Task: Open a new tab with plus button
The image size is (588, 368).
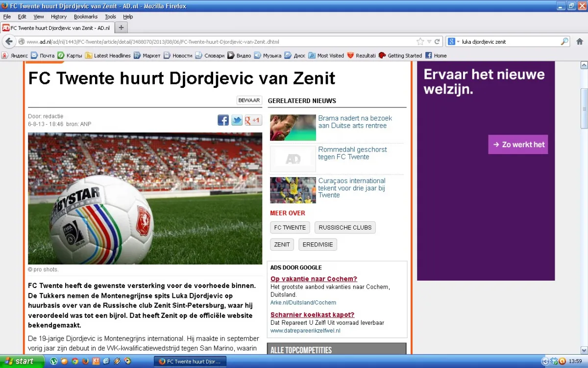Action: click(x=122, y=27)
